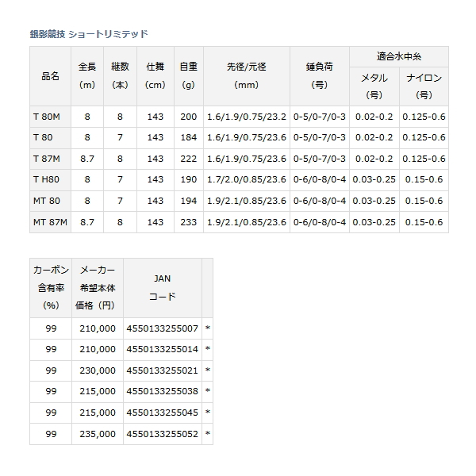Click JAN code 4550133255045
This screenshot has height=476, width=476.
163,413
